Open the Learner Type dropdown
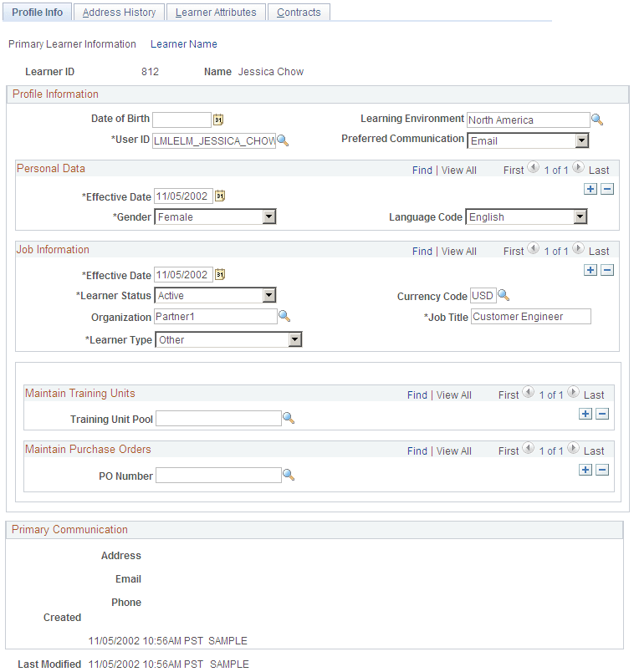Image resolution: width=634 pixels, height=672 pixels. [294, 339]
